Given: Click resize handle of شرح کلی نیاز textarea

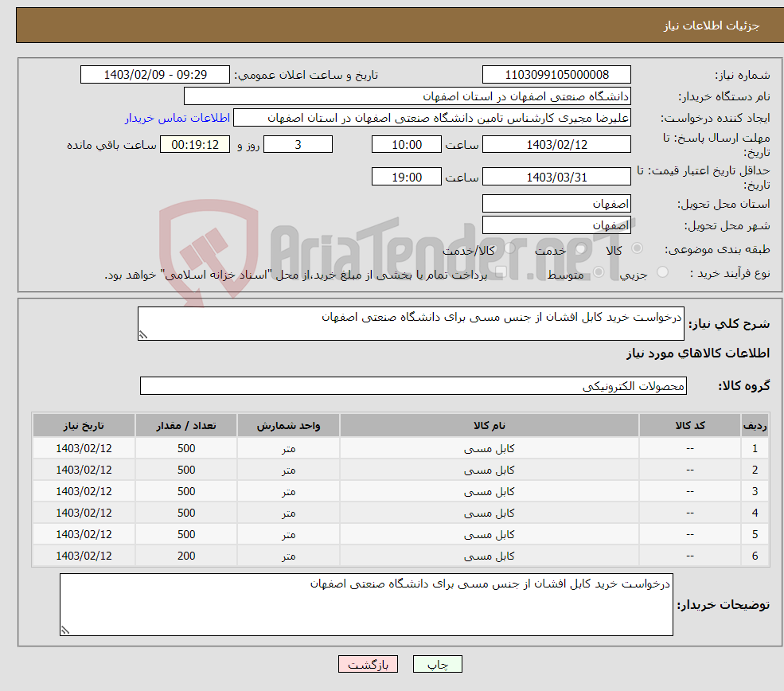Looking at the screenshot, I should click(x=143, y=335).
